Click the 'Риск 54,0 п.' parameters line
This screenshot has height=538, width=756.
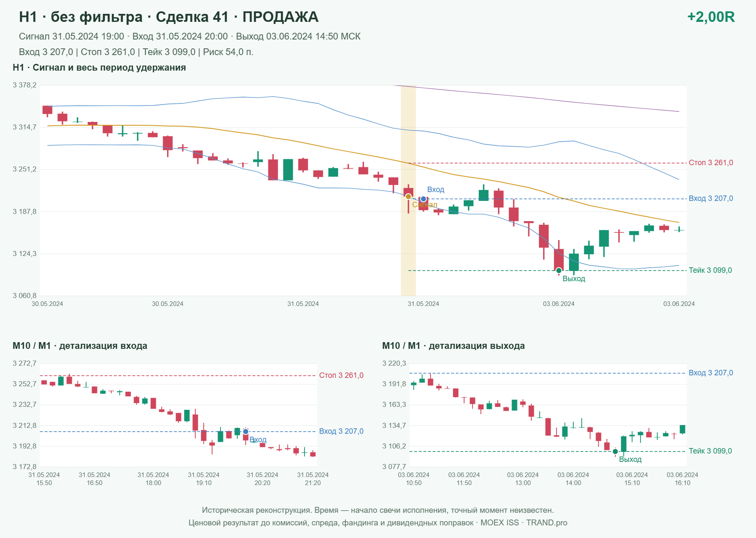(x=136, y=52)
